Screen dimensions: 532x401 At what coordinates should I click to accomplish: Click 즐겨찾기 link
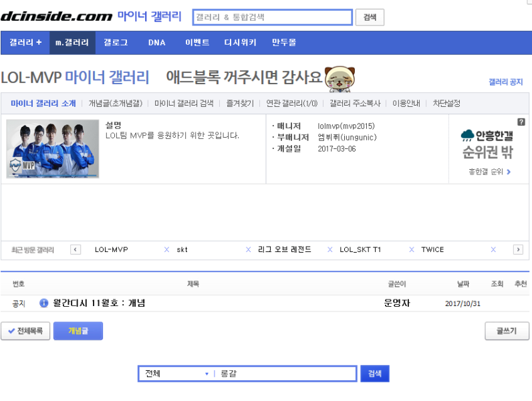coord(240,103)
